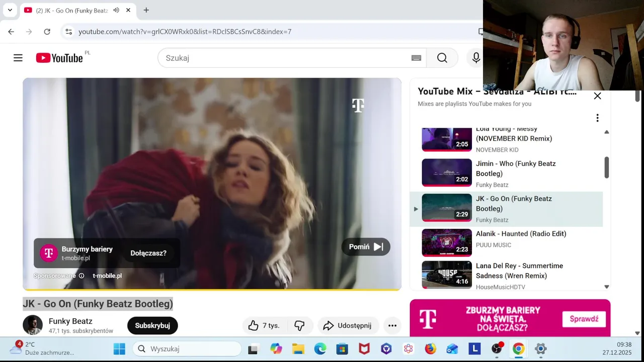Open a new browser tab
Screen dimensions: 644x362
[146, 10]
